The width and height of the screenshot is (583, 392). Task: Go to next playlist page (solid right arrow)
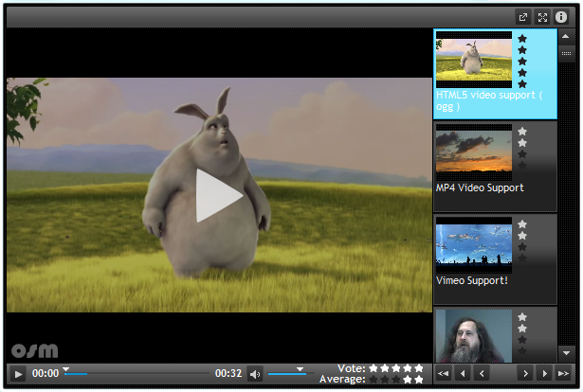(544, 373)
